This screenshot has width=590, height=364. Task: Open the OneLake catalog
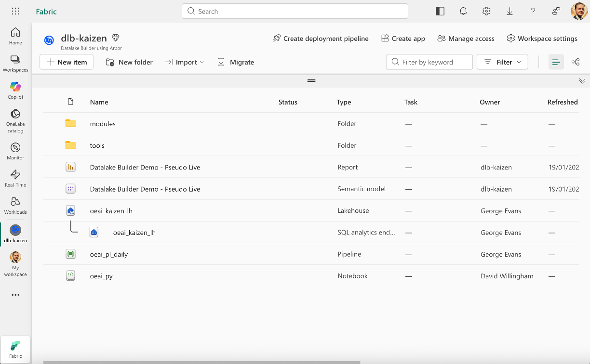[x=15, y=119]
